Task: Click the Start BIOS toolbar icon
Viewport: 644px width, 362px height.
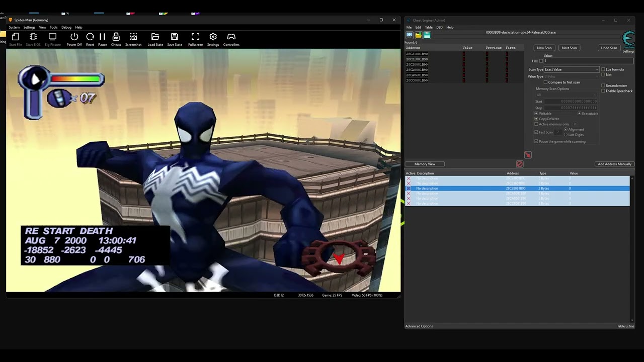Action: click(33, 37)
